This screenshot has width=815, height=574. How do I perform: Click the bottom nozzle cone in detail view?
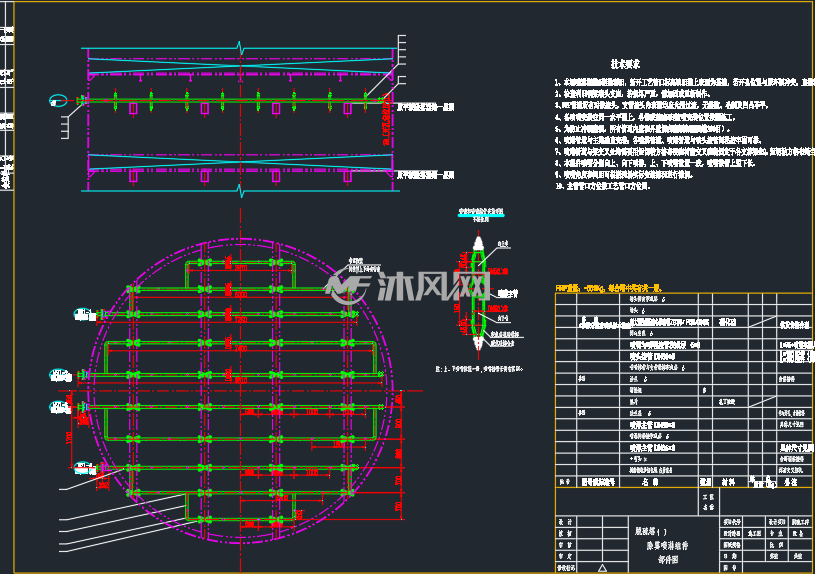[478, 343]
